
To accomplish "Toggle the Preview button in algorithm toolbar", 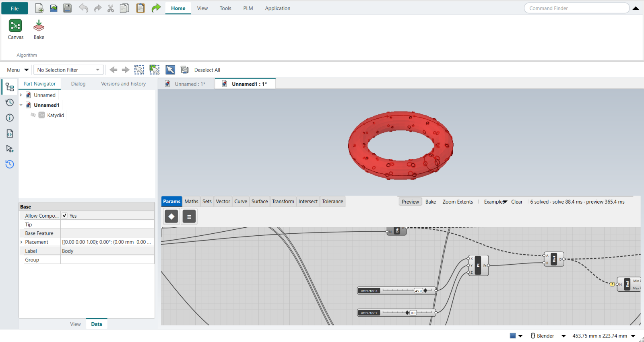I will (410, 202).
